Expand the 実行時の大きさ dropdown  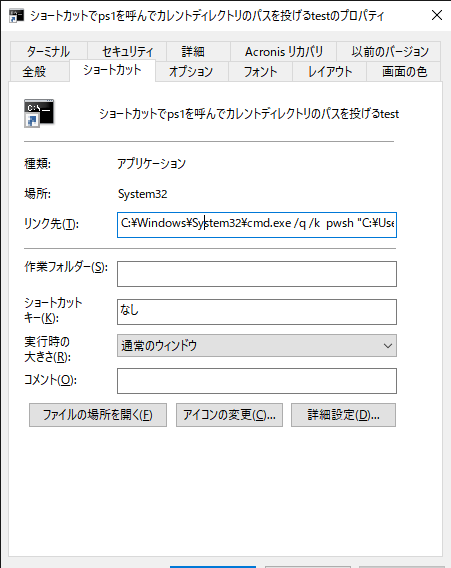point(257,346)
